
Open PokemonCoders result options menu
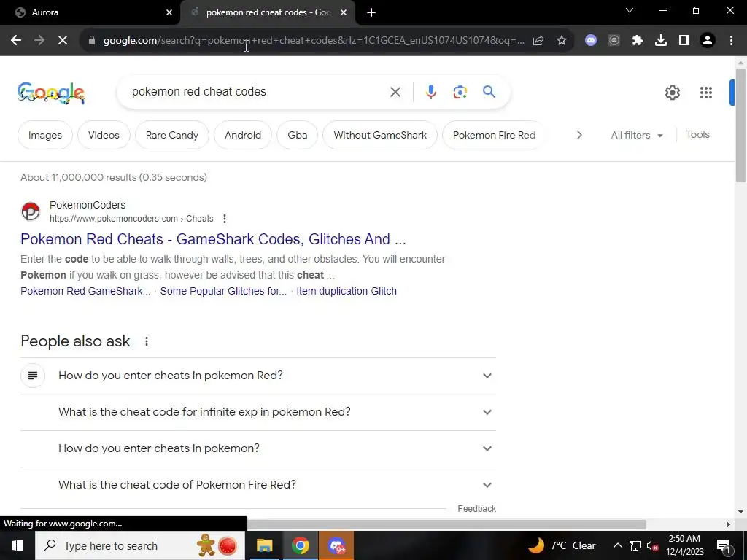[225, 219]
